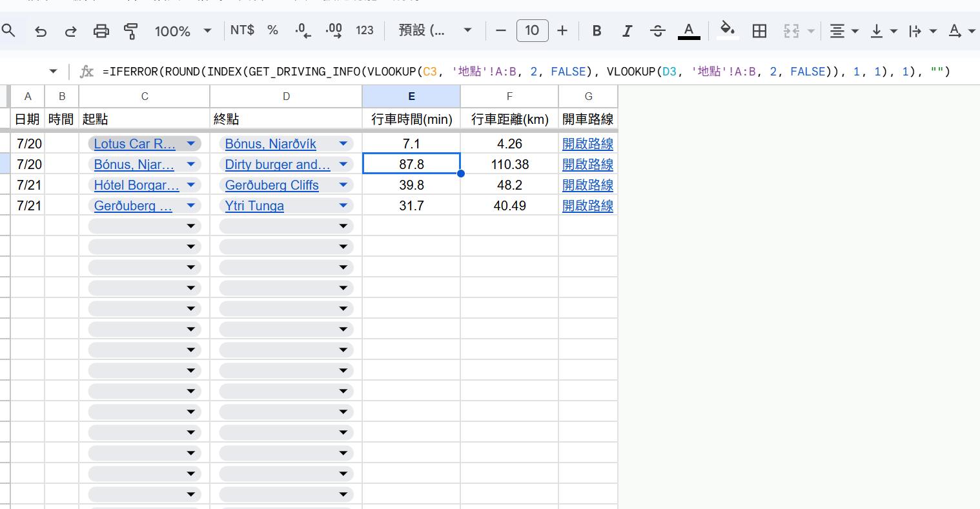Toggle Italic formatting
The image size is (980, 509).
tap(626, 31)
